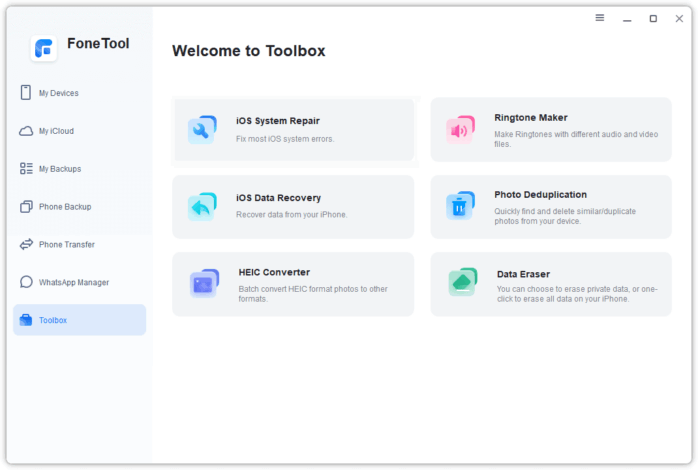Click 'Fix most iOS system errors.' description

(285, 139)
